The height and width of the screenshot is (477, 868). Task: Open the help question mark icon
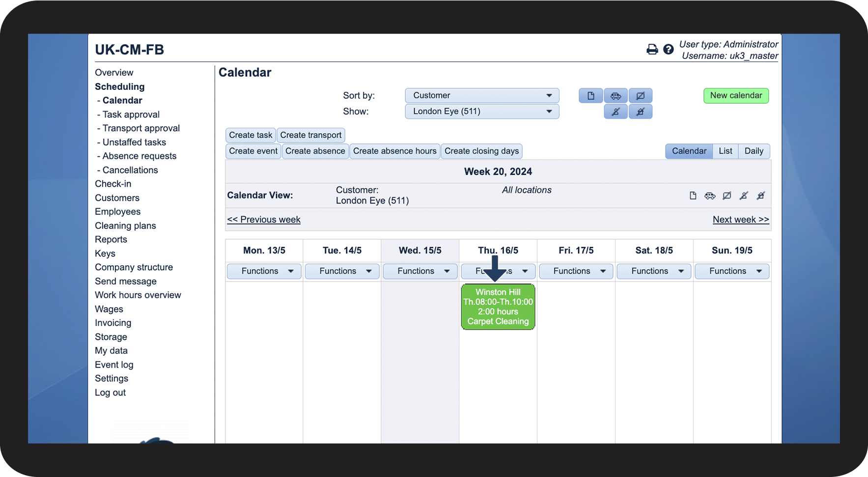(x=668, y=49)
